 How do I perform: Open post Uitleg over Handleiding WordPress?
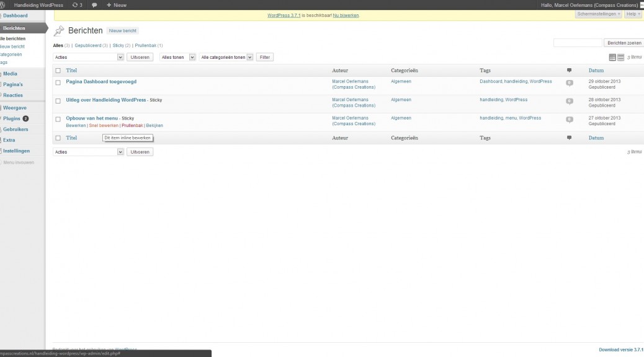(106, 100)
